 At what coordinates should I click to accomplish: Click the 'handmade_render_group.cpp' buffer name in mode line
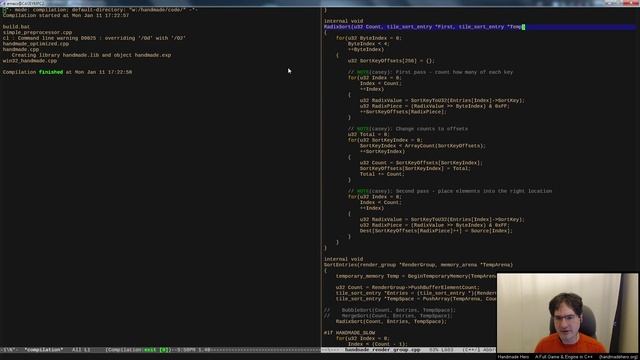382,350
